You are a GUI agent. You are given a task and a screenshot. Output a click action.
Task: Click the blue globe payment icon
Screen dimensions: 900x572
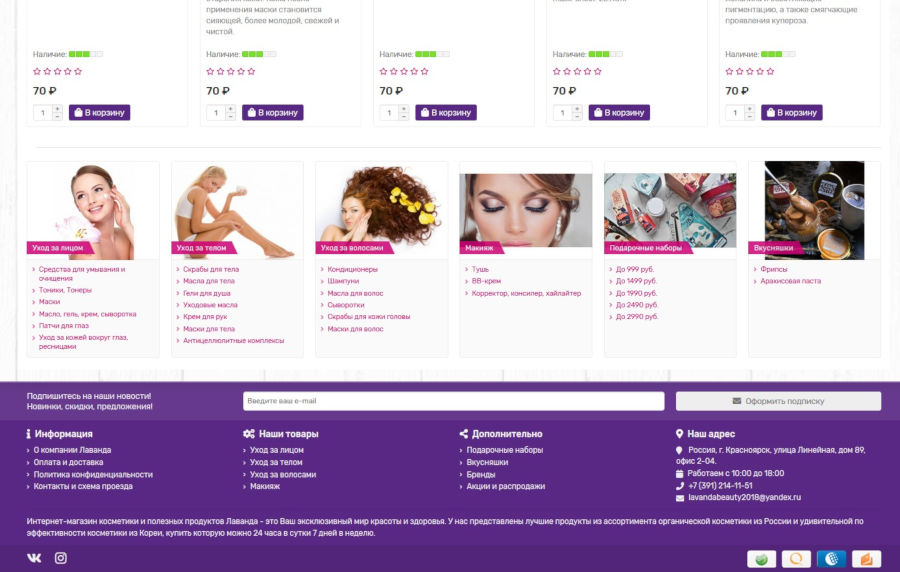831,559
